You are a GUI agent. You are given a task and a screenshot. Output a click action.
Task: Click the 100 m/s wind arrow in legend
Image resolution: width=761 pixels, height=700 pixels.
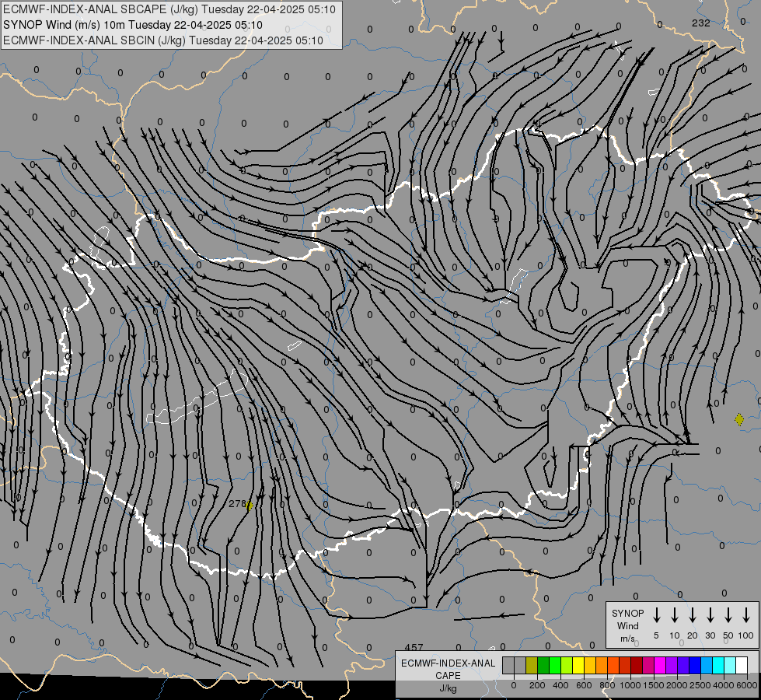[746, 615]
